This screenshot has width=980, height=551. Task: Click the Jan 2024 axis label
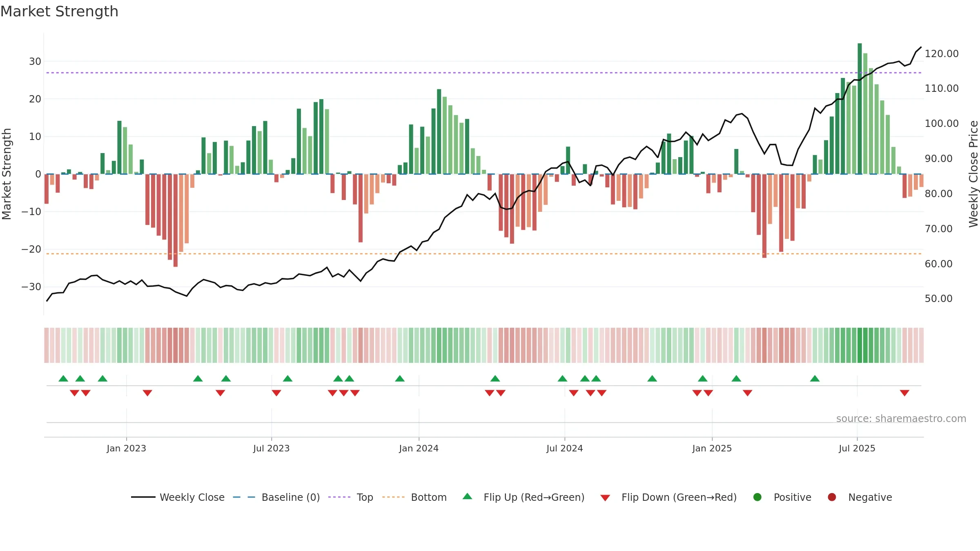pyautogui.click(x=419, y=448)
